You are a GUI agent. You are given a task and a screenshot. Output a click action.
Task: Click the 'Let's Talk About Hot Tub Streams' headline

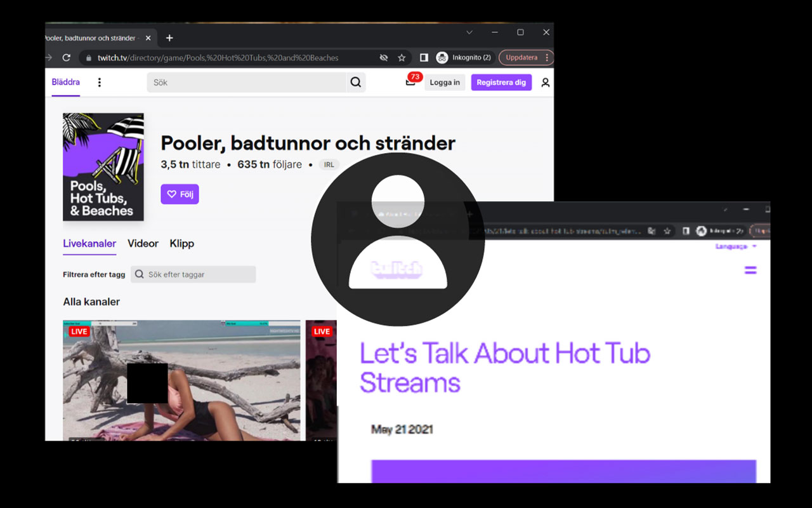click(x=505, y=368)
